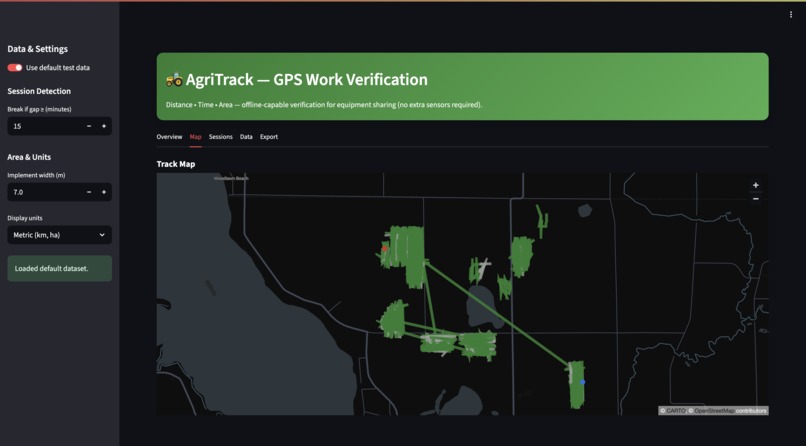Click the blue end marker on map
806x446 pixels.
pos(582,382)
